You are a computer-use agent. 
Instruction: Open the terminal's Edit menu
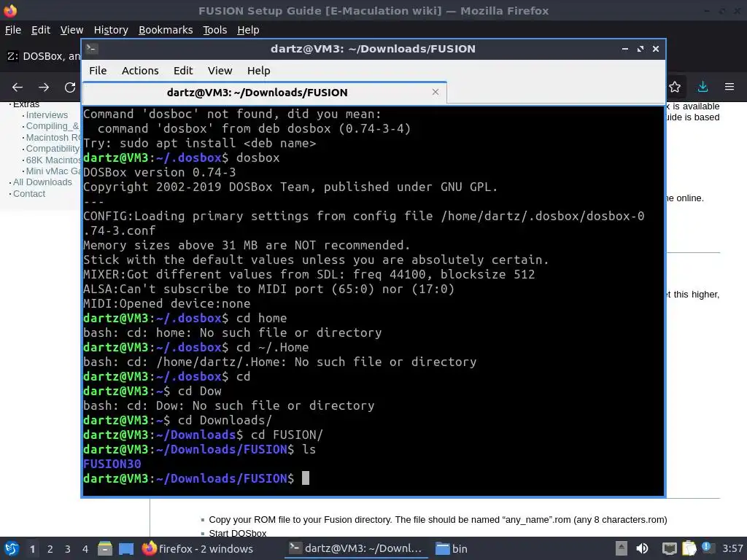coord(183,71)
